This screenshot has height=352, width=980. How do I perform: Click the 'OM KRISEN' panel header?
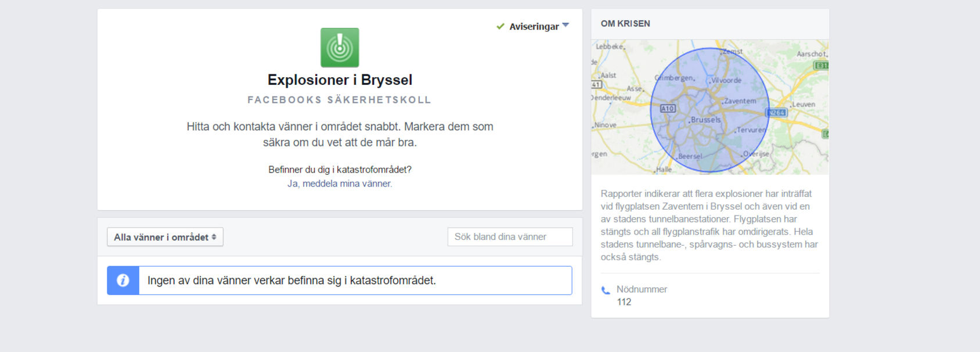click(x=625, y=24)
